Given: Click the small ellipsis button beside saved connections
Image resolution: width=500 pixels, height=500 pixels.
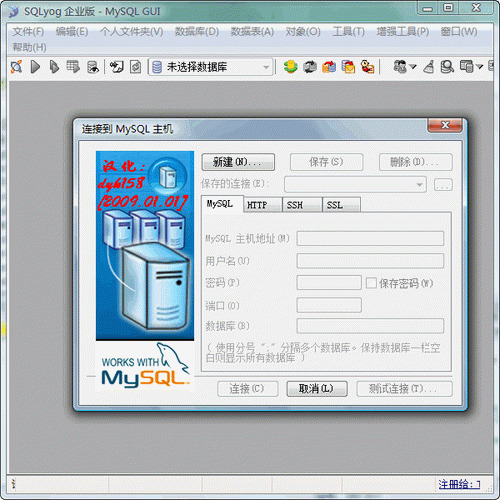Looking at the screenshot, I should point(443,184).
